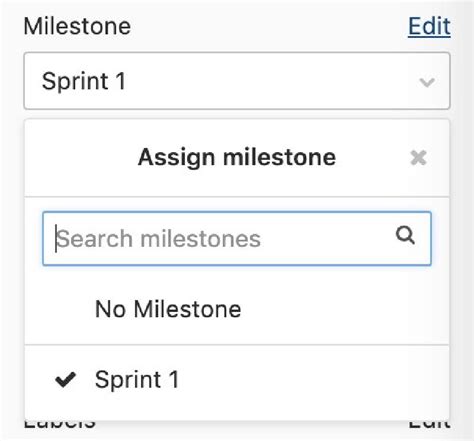Uncheck Sprint 1 in the milestone list
Screen dimensions: 474x441
237,380
